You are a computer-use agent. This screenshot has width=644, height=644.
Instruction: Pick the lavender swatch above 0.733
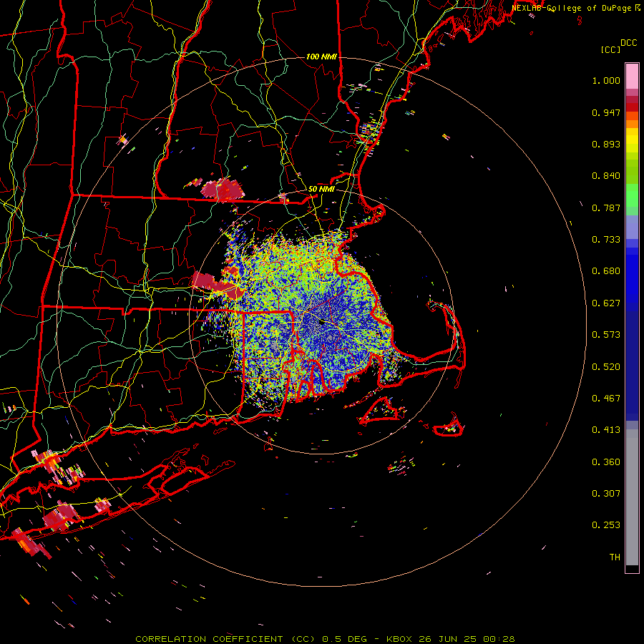coord(632,227)
